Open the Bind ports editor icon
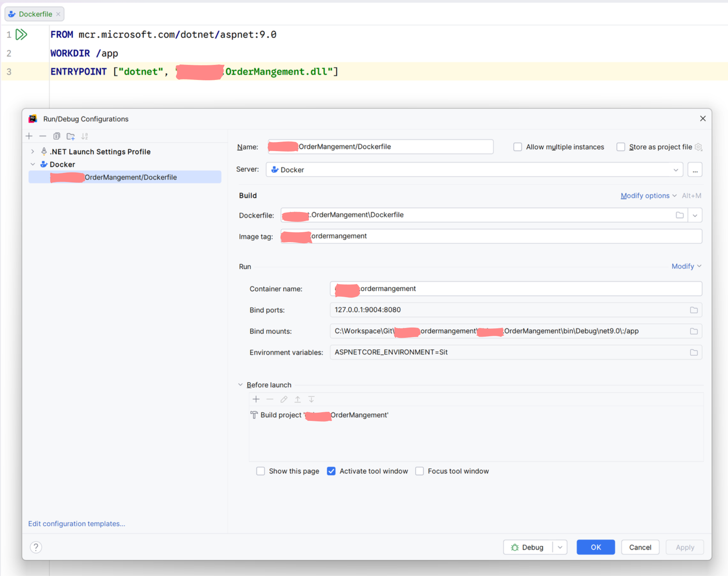Screen dimensions: 728x576 coord(694,310)
